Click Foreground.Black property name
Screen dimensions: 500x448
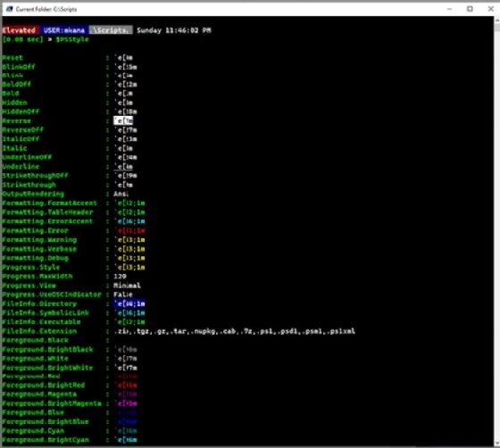coord(35,340)
